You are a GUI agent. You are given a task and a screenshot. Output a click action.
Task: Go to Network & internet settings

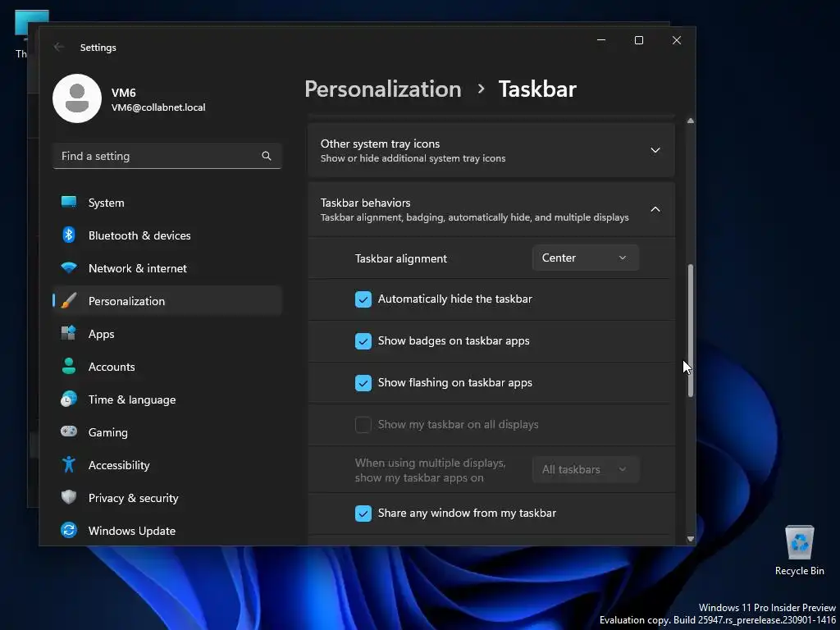167,268
